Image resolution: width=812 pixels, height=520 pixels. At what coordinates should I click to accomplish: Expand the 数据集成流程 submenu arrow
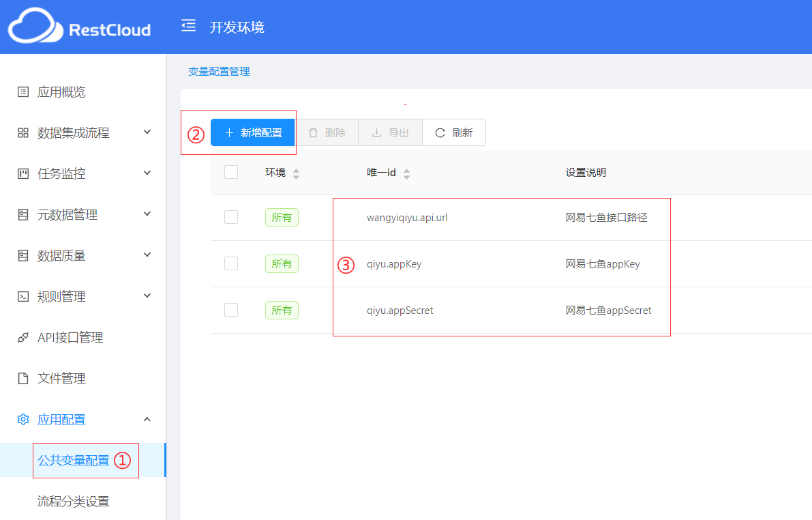(147, 132)
